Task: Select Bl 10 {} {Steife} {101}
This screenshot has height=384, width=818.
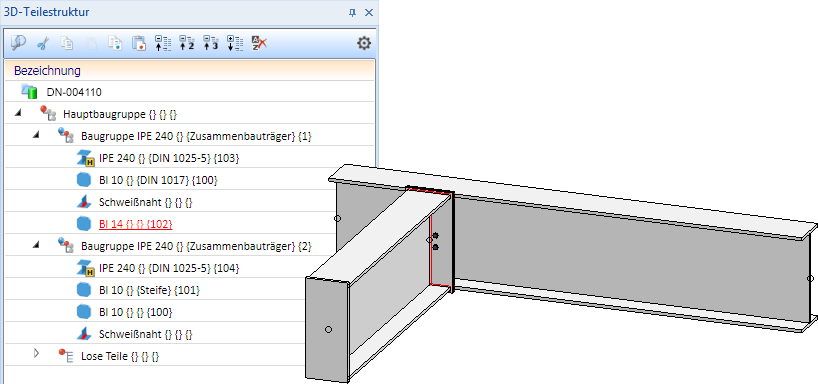Action: pyautogui.click(x=149, y=290)
